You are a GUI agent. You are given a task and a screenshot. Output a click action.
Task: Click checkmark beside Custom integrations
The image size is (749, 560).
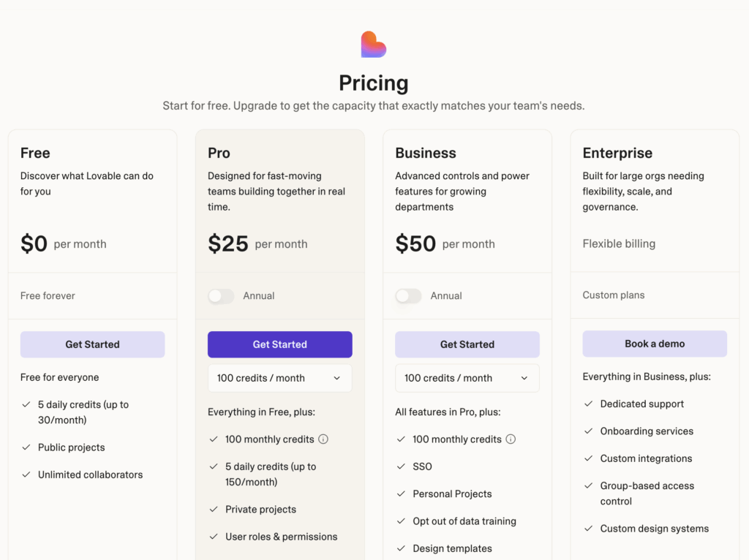click(589, 458)
